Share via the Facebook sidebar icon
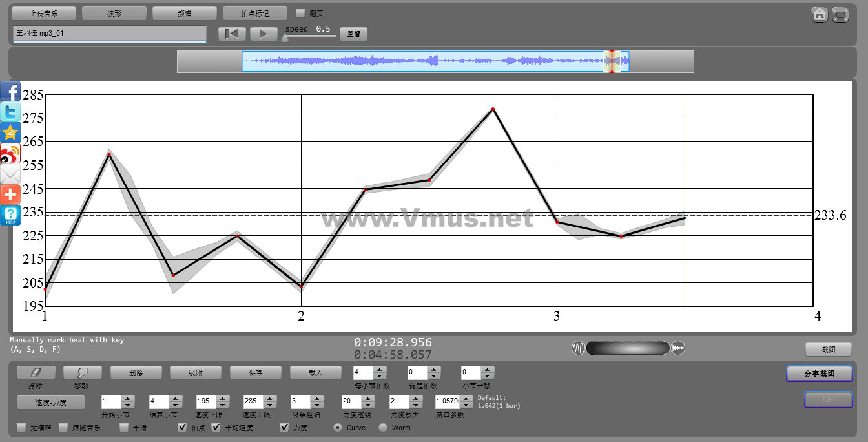 tap(10, 92)
